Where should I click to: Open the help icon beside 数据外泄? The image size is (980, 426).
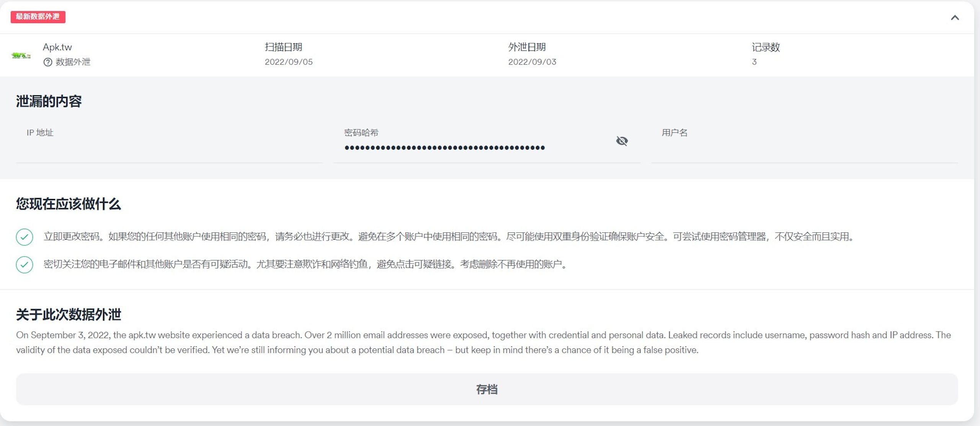click(47, 62)
